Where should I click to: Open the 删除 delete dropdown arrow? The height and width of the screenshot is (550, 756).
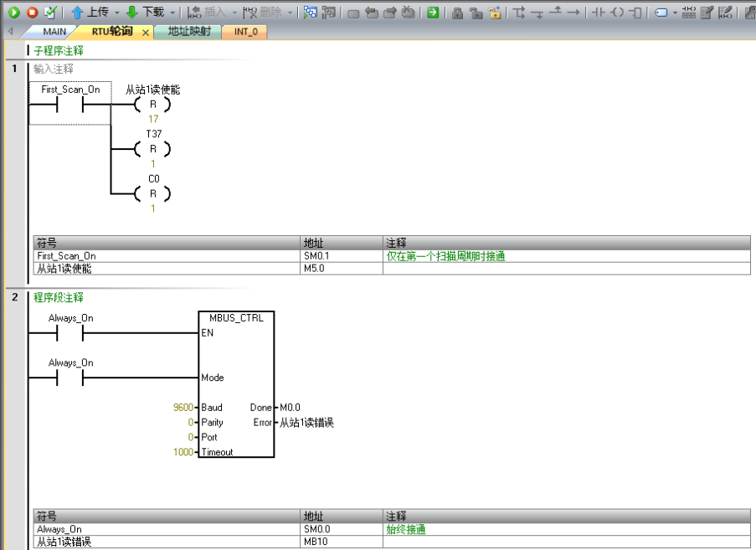pos(291,13)
